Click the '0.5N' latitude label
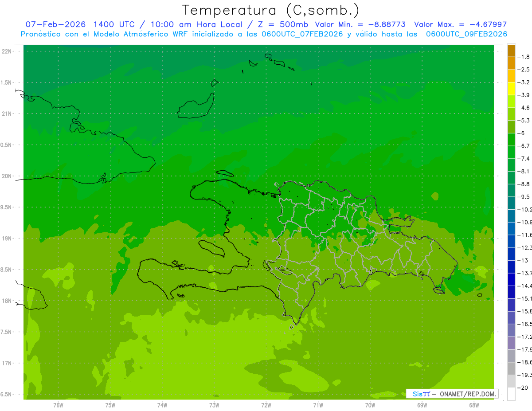Screen dimensions: 532x411 (x=7, y=145)
